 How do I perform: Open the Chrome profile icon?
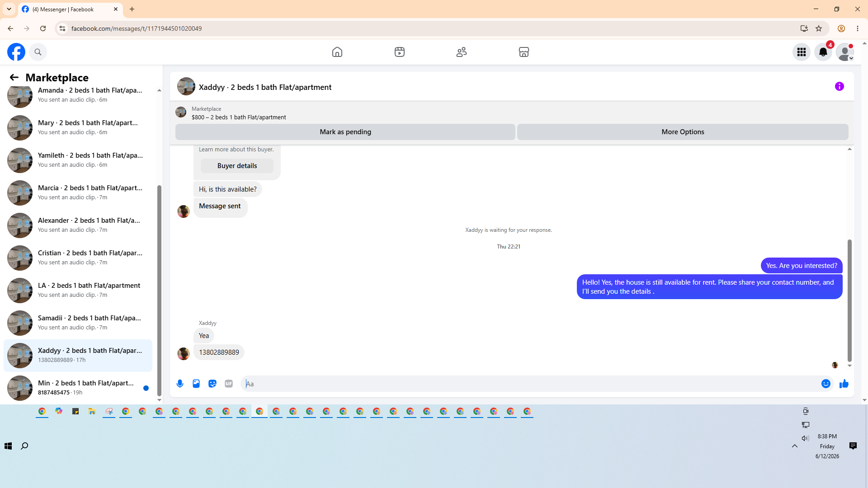pyautogui.click(x=841, y=28)
